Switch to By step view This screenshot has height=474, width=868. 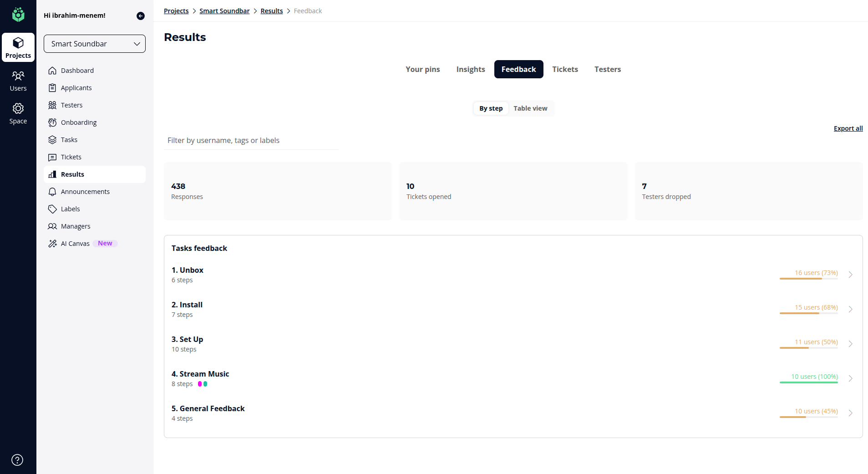(491, 108)
